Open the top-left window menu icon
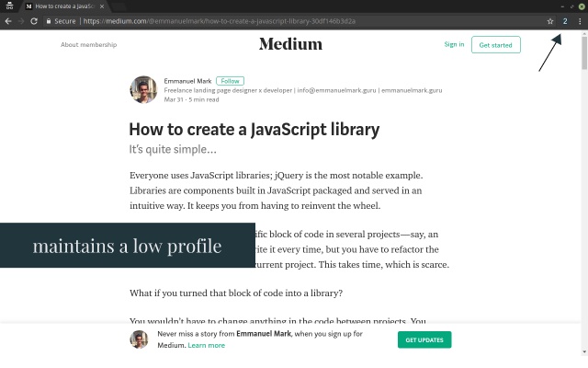 9,6
